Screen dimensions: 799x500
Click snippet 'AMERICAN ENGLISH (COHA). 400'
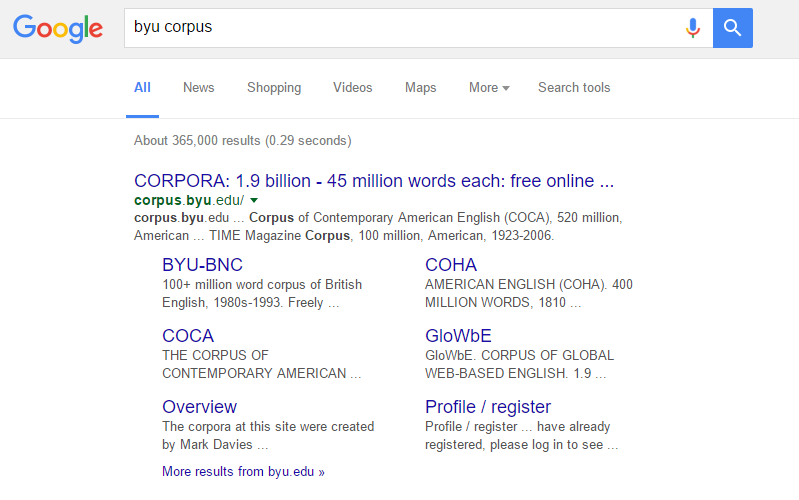point(528,284)
